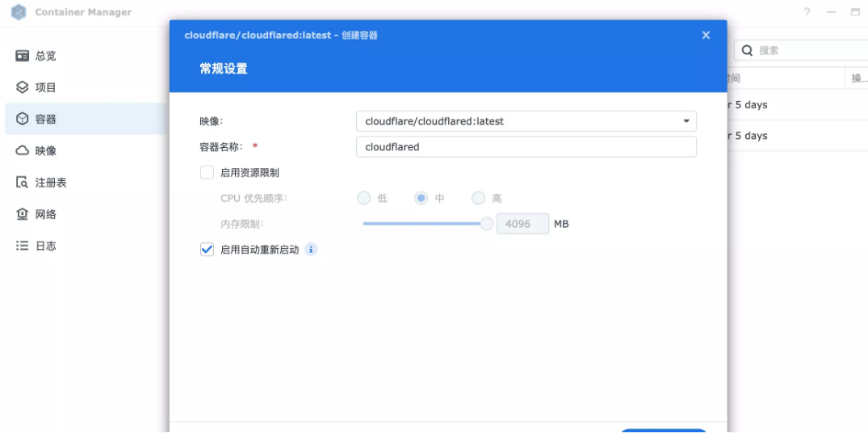
Task: Select 中 CPU priority radio button
Action: coord(421,198)
